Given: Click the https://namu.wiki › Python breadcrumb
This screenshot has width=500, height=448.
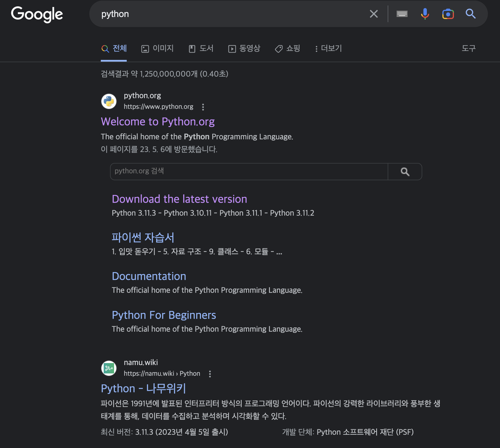Looking at the screenshot, I should click(x=162, y=374).
